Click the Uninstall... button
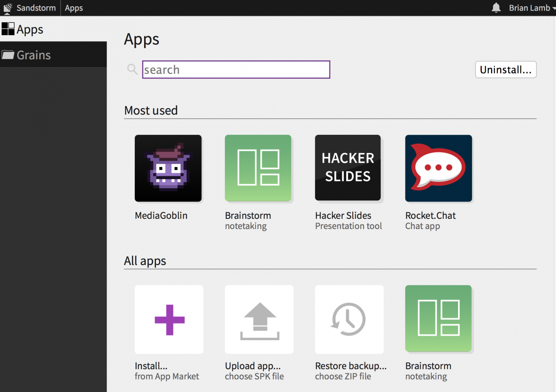 (506, 69)
